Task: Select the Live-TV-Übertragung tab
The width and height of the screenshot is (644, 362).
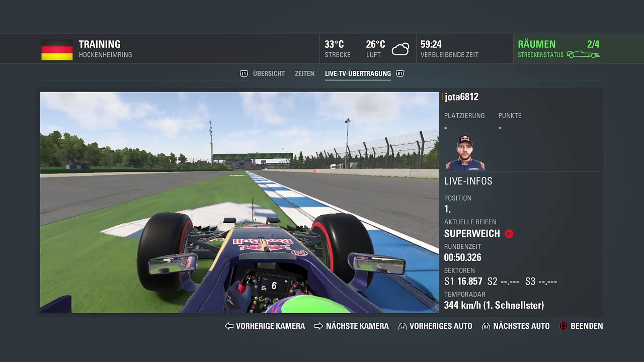Action: [358, 74]
